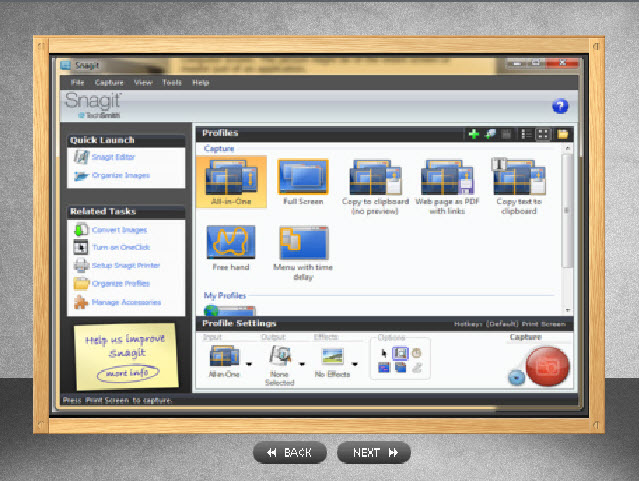
Task: Expand the Output dropdown arrow
Action: pos(302,364)
